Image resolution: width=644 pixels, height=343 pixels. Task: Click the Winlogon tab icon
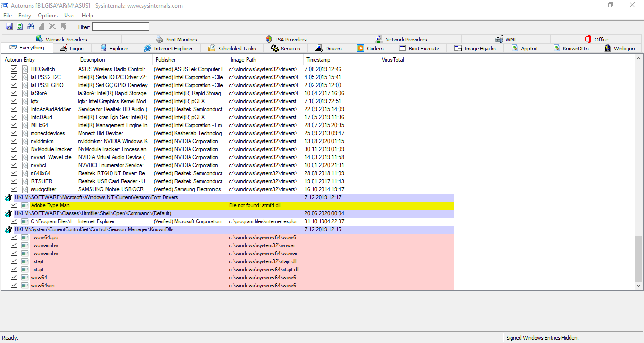(x=608, y=48)
